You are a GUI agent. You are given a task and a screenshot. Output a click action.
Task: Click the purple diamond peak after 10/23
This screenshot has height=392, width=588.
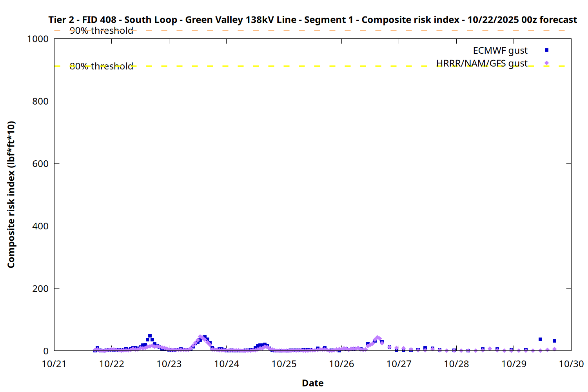200,337
